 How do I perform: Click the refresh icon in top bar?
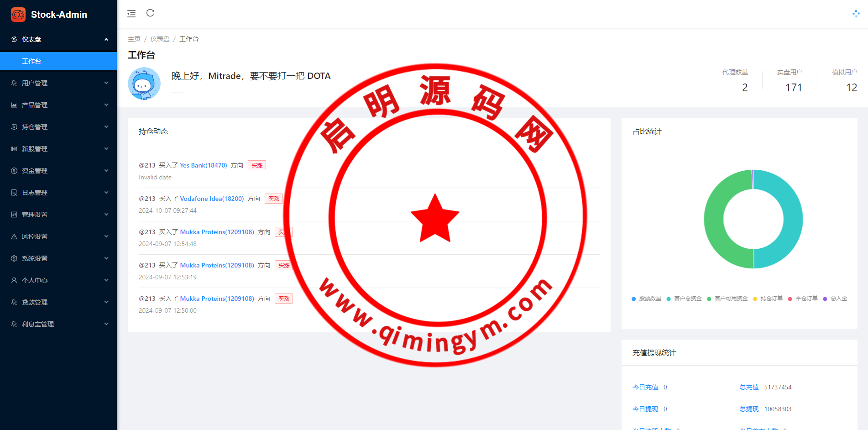coord(150,13)
